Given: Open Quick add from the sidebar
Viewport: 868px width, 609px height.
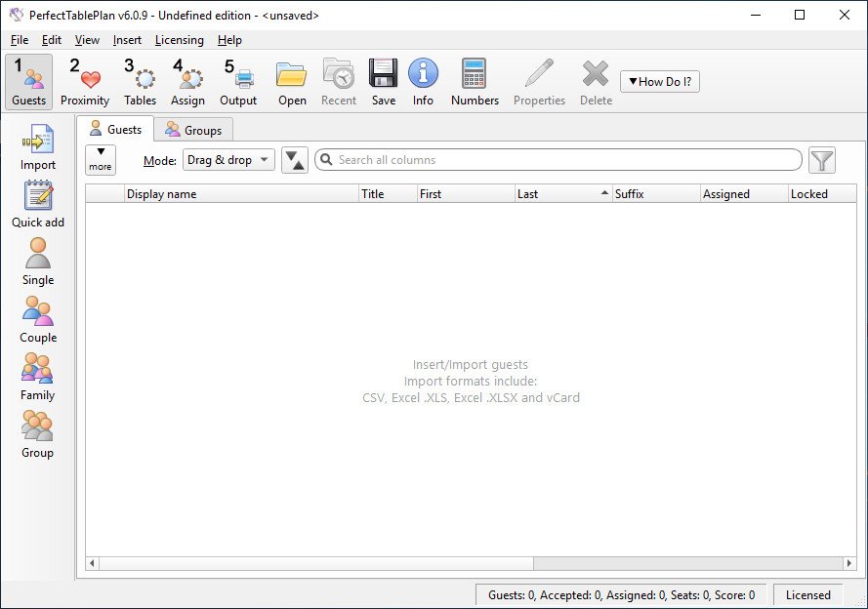Looking at the screenshot, I should click(x=38, y=205).
